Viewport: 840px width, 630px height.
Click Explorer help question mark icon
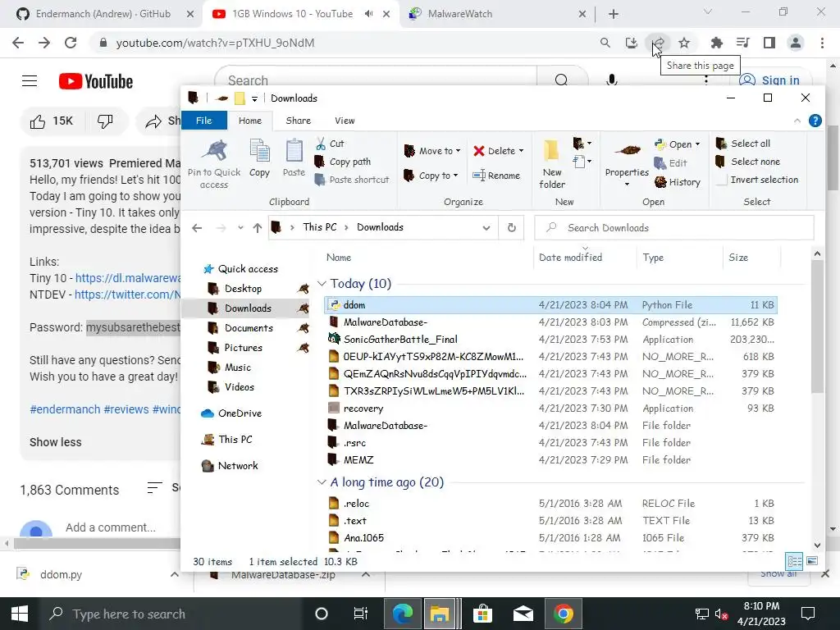(815, 121)
